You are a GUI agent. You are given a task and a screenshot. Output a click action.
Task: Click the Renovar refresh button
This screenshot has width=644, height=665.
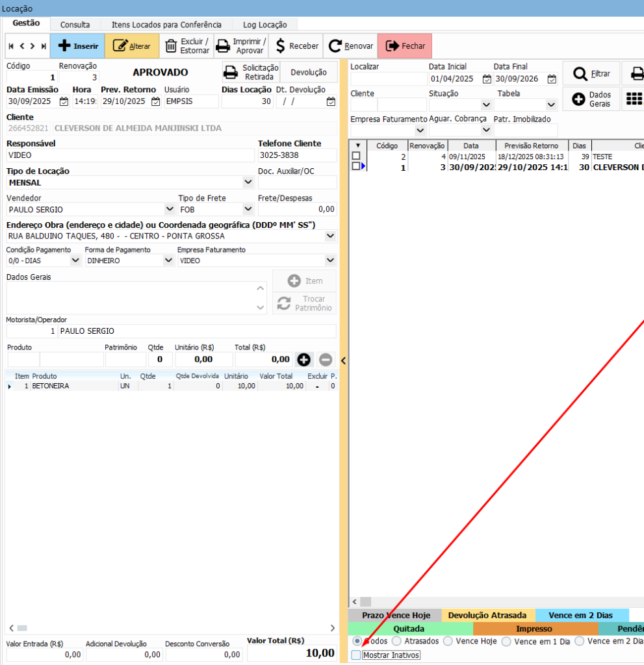click(351, 46)
